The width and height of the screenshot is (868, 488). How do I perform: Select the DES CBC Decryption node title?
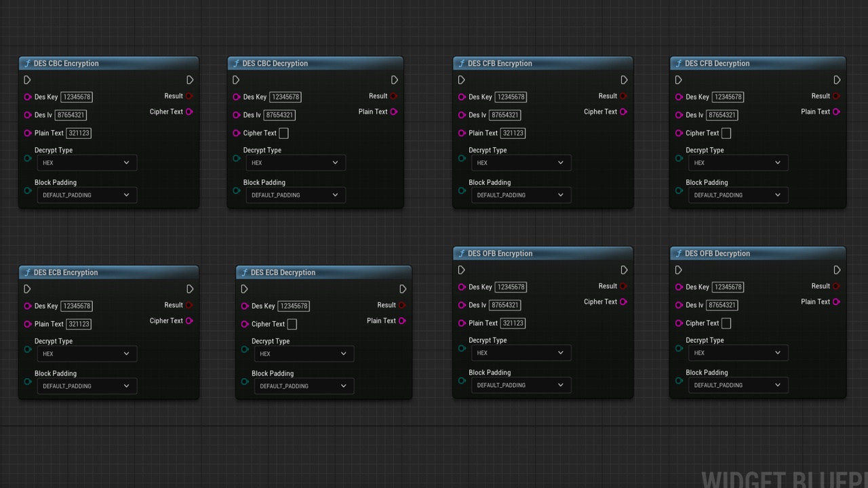click(275, 64)
